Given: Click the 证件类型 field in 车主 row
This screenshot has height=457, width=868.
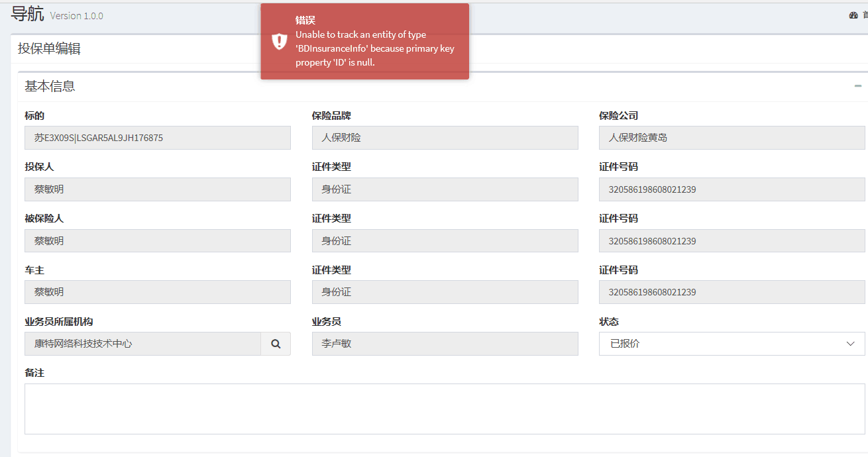Looking at the screenshot, I should 445,292.
